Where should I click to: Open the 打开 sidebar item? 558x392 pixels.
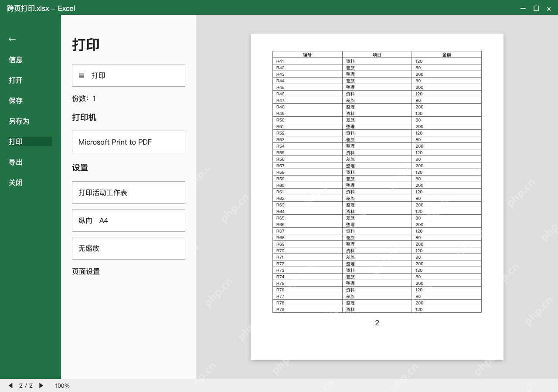tap(16, 80)
